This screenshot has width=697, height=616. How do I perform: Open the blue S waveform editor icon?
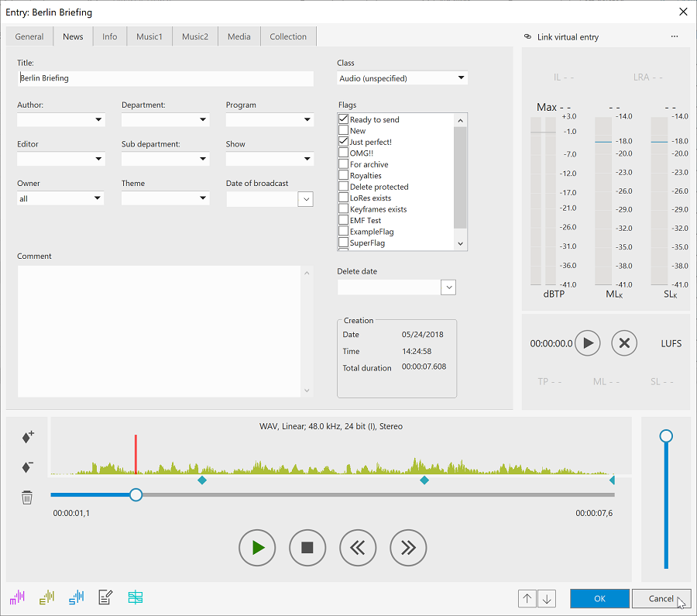(76, 597)
